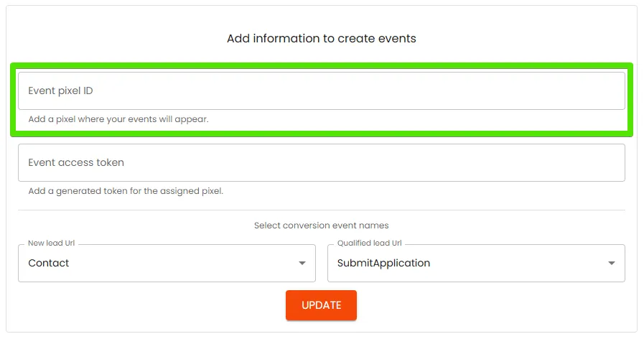This screenshot has width=644, height=339.
Task: Click the 'Select conversion event names' label
Action: click(x=321, y=226)
